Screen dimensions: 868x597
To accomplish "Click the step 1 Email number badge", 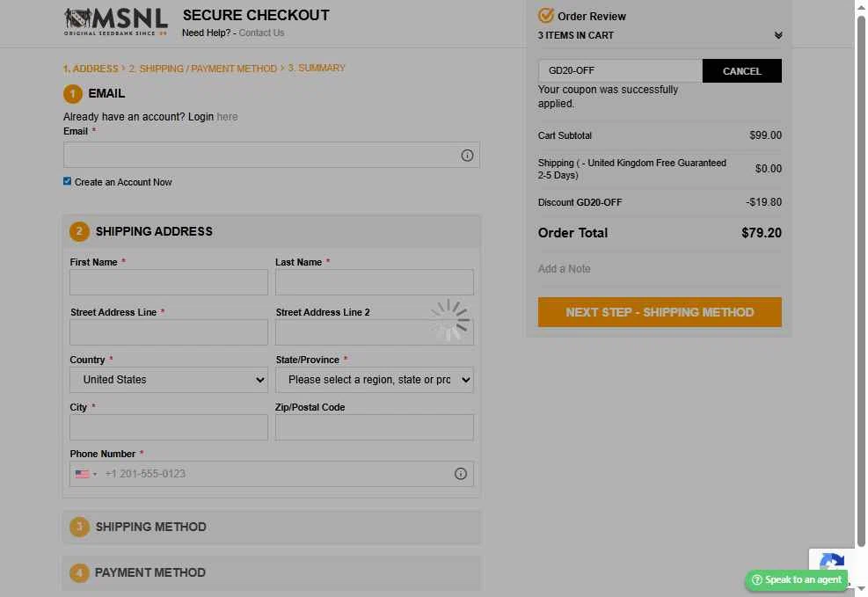I will 72,94.
